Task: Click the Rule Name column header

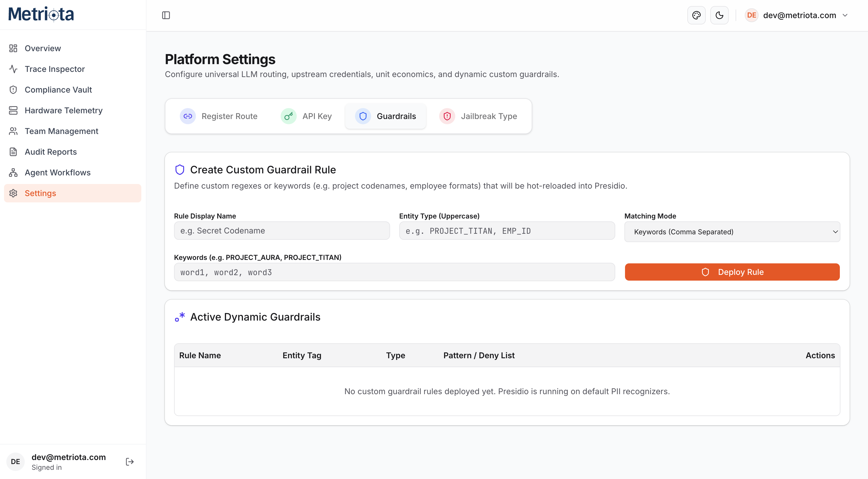Action: coord(200,355)
